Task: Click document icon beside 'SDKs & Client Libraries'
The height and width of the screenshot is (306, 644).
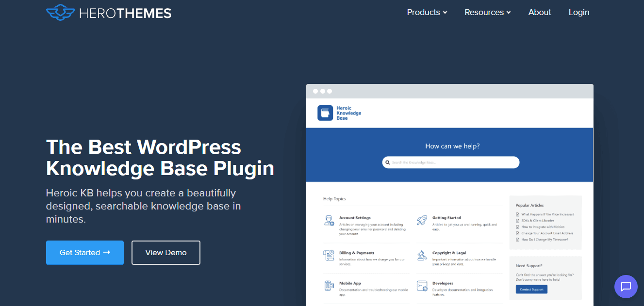Action: (x=518, y=221)
